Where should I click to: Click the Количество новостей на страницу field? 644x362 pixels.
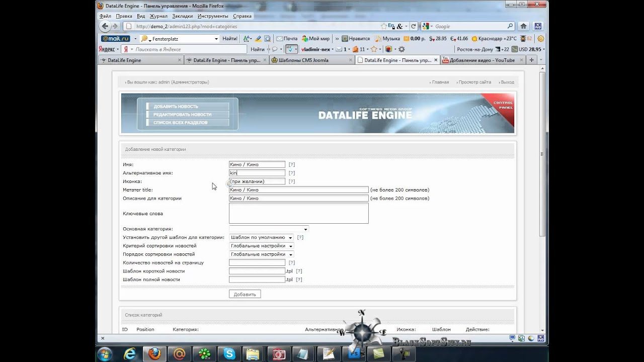click(x=257, y=262)
